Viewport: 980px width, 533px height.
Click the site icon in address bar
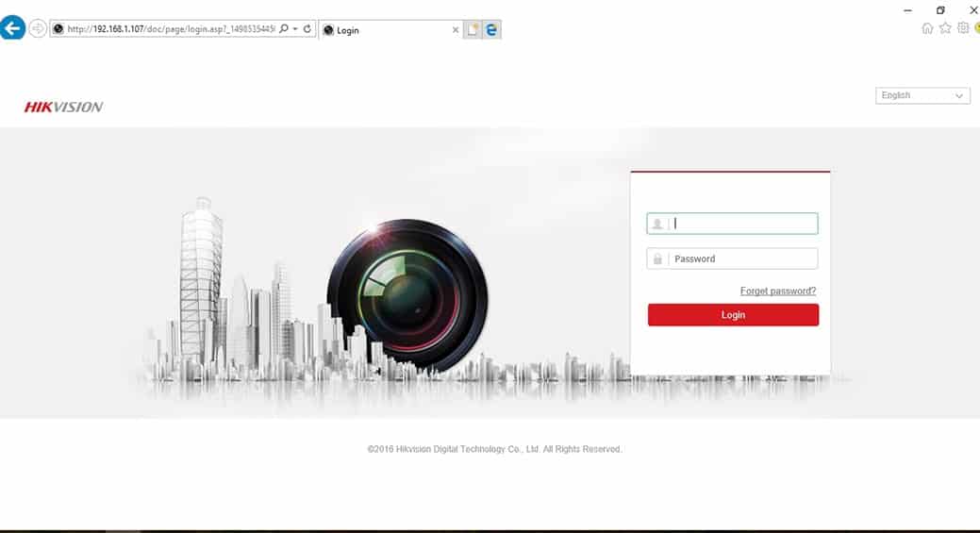[x=58, y=28]
